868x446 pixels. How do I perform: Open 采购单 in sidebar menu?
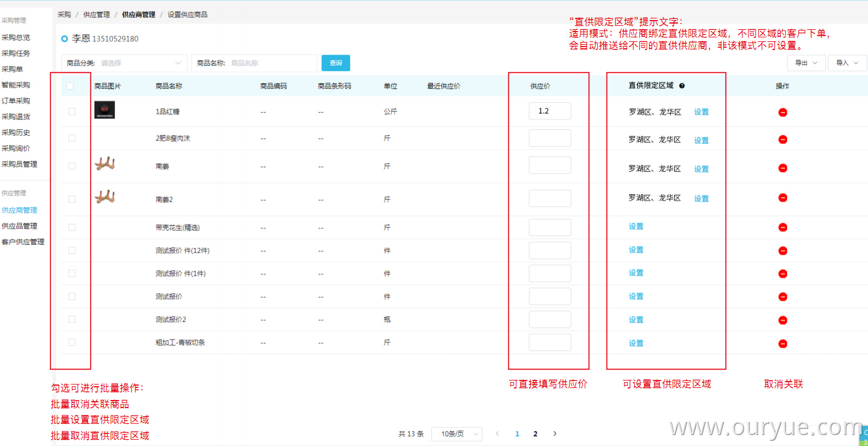(x=12, y=69)
